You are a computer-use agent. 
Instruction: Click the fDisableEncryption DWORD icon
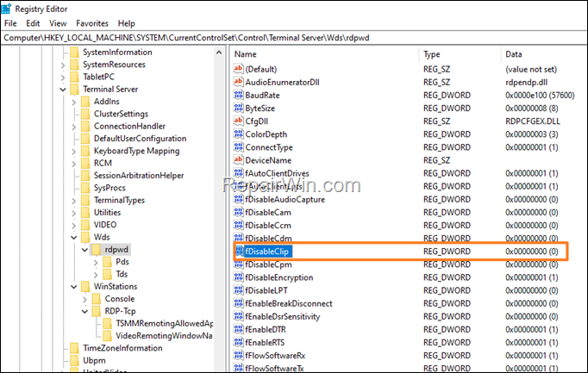point(238,277)
